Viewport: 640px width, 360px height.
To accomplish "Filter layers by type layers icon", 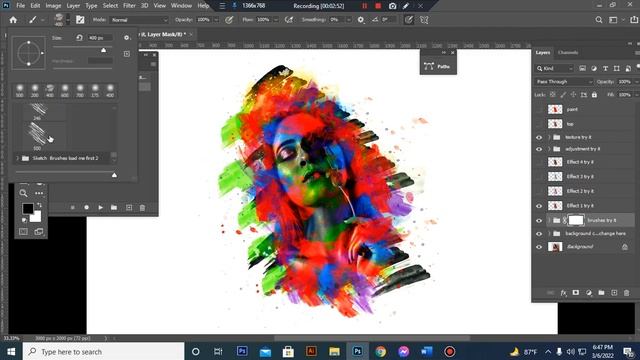I will tap(605, 69).
